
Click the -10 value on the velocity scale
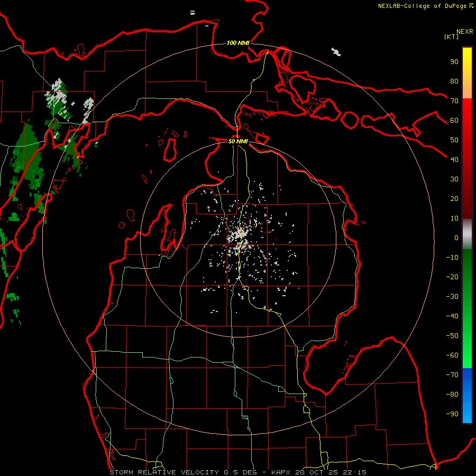coord(452,258)
